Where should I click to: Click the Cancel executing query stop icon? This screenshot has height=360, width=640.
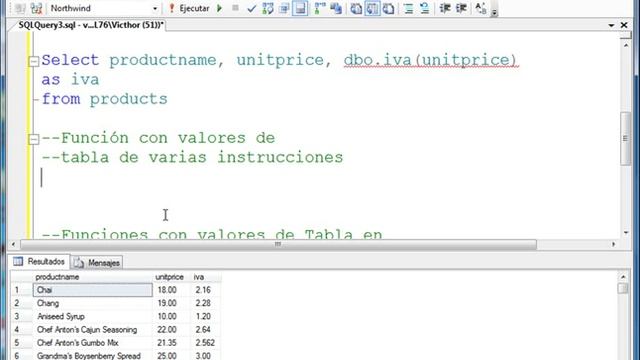[x=235, y=8]
